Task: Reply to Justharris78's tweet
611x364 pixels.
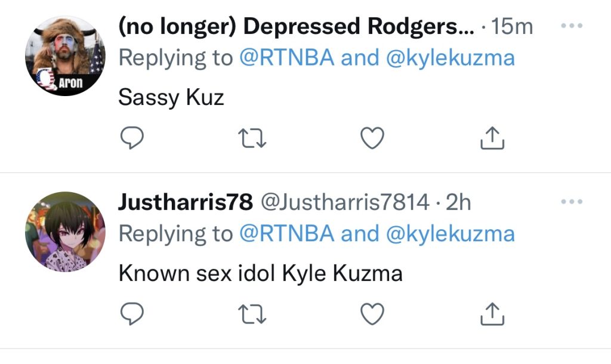Action: coord(132,314)
